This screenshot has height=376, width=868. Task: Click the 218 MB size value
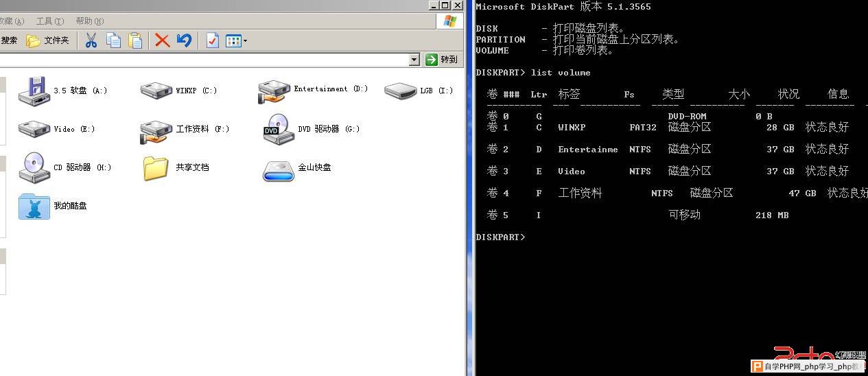pyautogui.click(x=772, y=215)
